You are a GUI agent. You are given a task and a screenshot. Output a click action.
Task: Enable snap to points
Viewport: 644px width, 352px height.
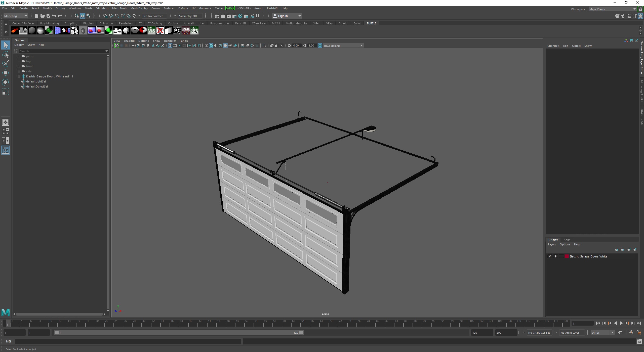pos(117,16)
